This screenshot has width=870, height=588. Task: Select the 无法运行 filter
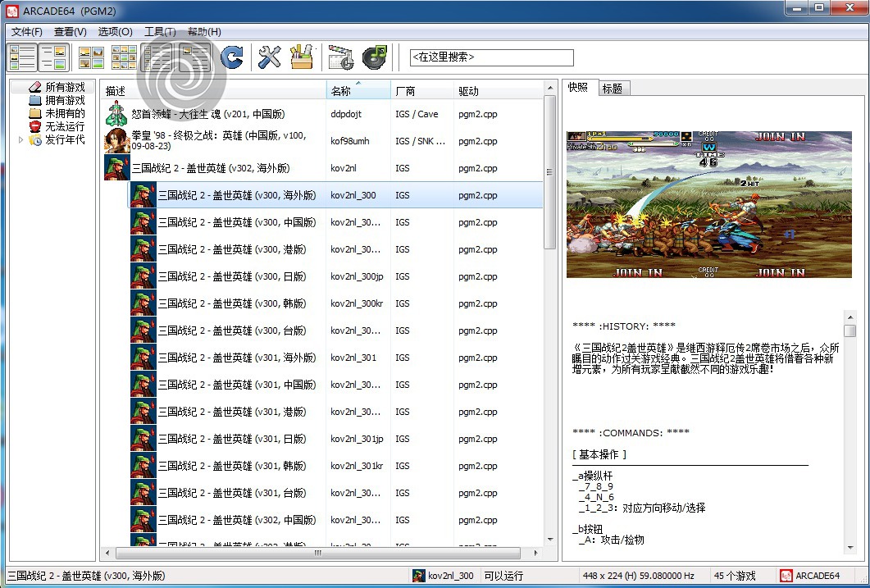(x=64, y=127)
